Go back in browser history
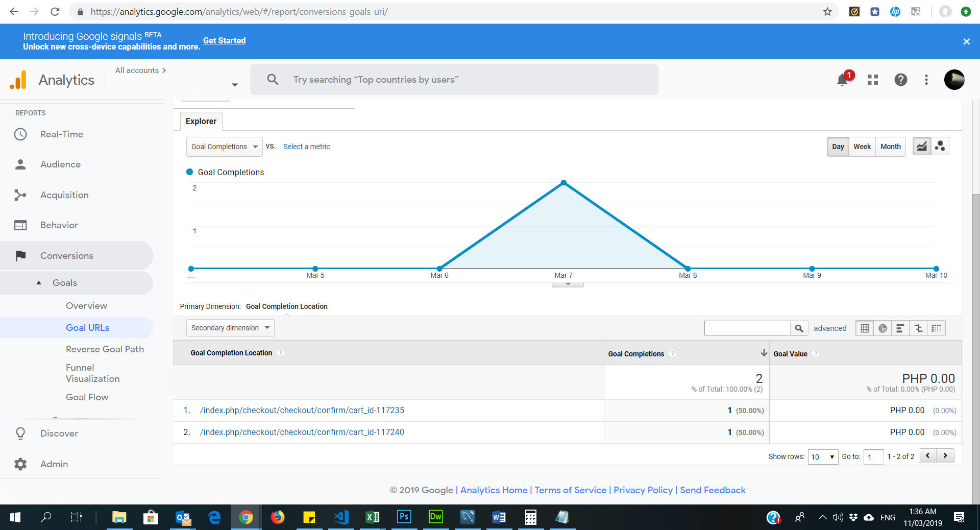Screen dimensions: 980x530 14,12
